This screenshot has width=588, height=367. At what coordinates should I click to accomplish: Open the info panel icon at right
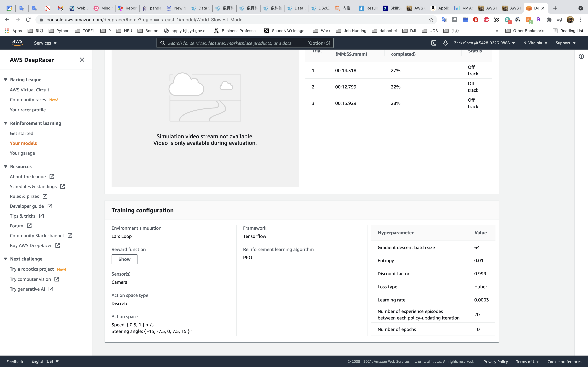[x=581, y=57]
